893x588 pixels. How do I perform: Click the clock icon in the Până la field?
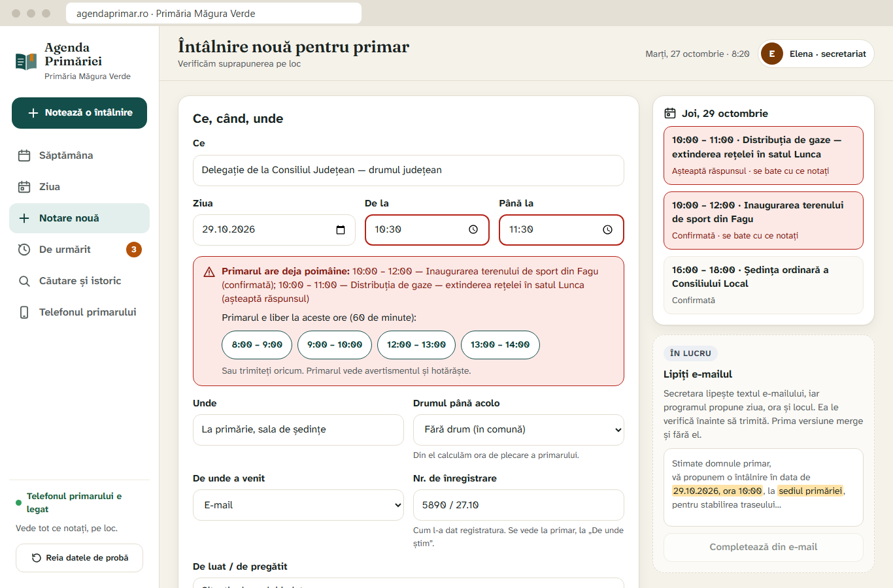(x=607, y=229)
